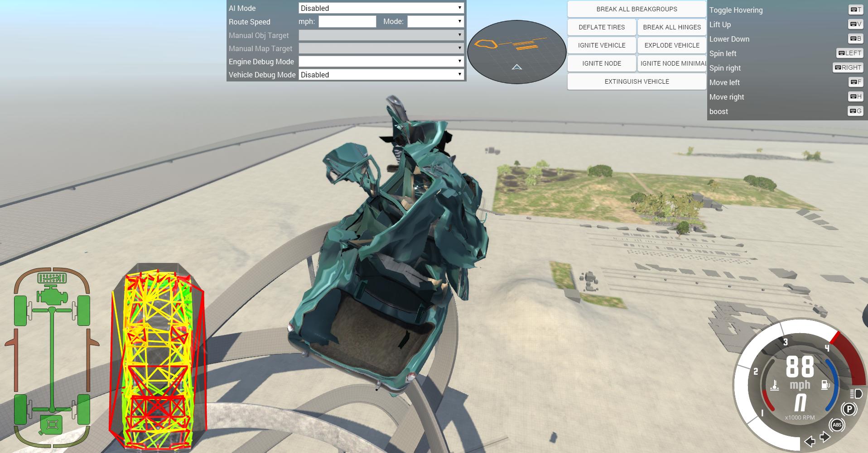868x453 pixels.
Task: Click the Spin right RIGHT key icon
Action: click(848, 67)
